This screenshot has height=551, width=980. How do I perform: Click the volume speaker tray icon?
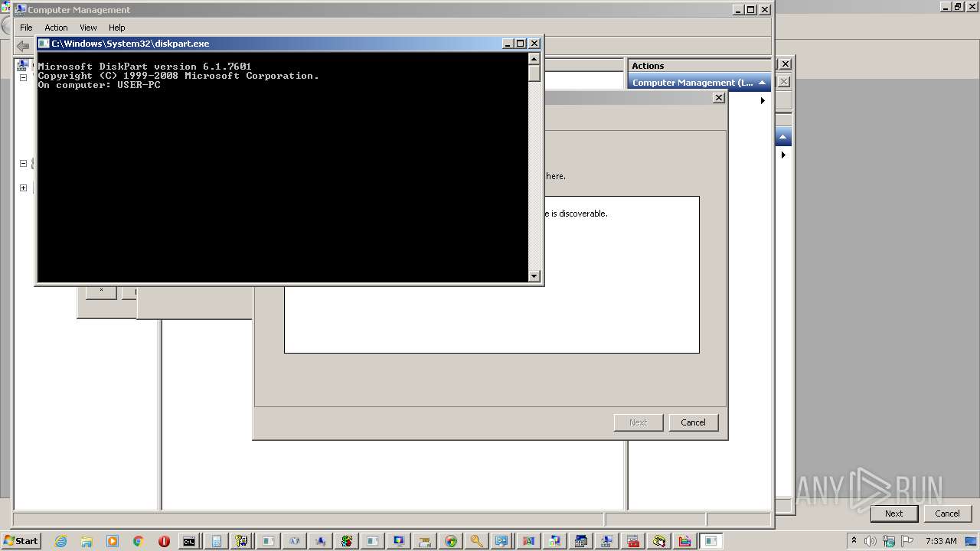pos(871,541)
